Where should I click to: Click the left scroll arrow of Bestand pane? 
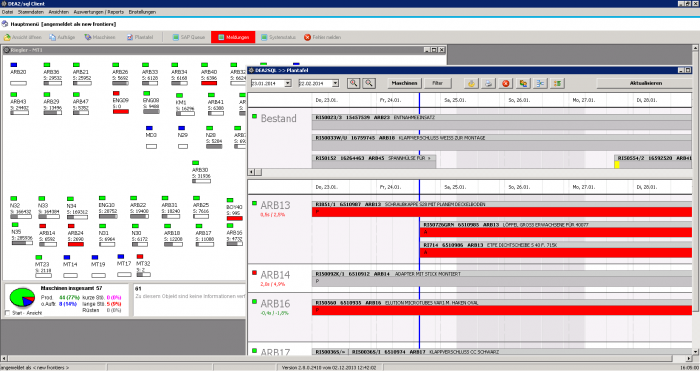(251, 172)
